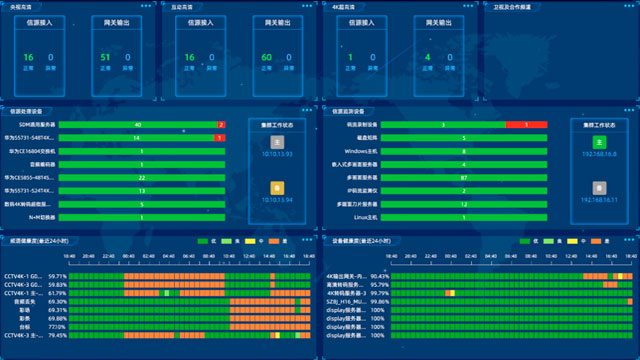Open the ellipsis menu of the 卫视及合作频道 panel
Image resolution: width=640 pixels, height=360 pixels.
629,6
